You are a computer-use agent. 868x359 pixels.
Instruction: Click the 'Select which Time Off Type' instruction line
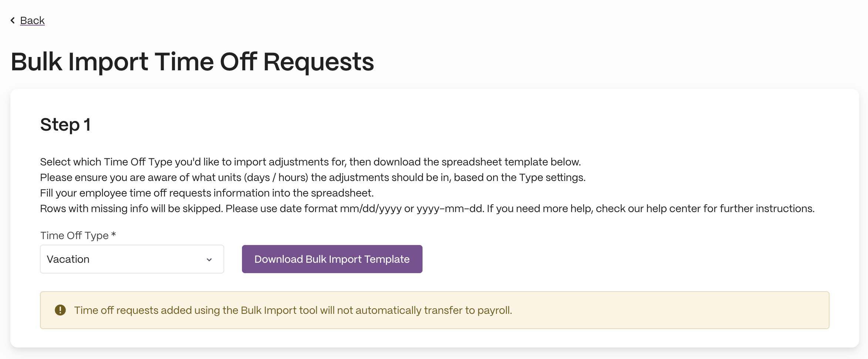(310, 162)
